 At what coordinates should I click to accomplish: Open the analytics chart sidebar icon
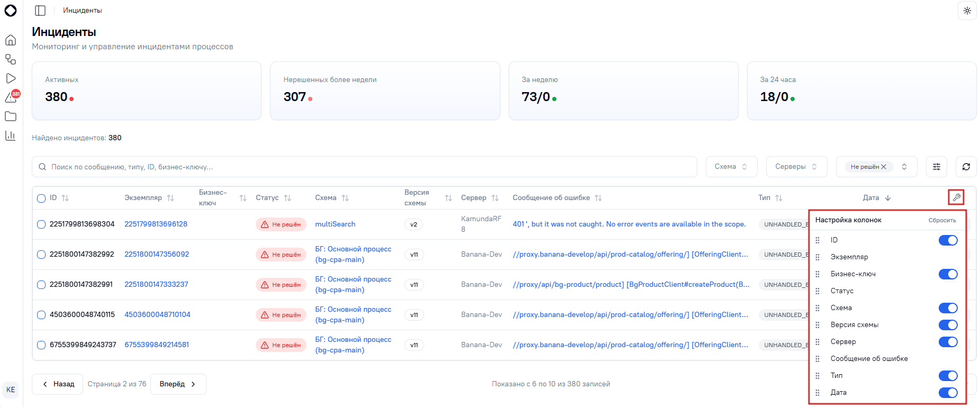pyautogui.click(x=11, y=135)
